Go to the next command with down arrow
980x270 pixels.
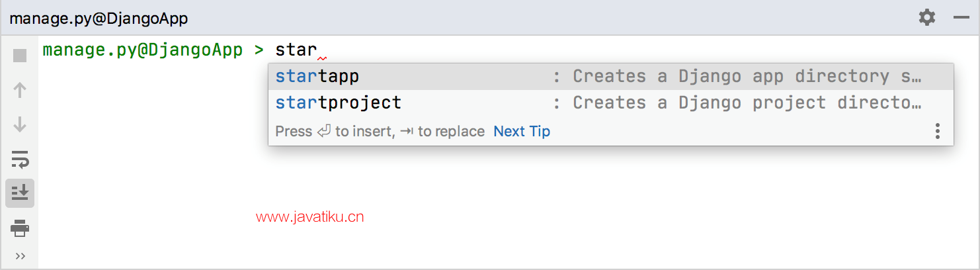click(x=20, y=124)
